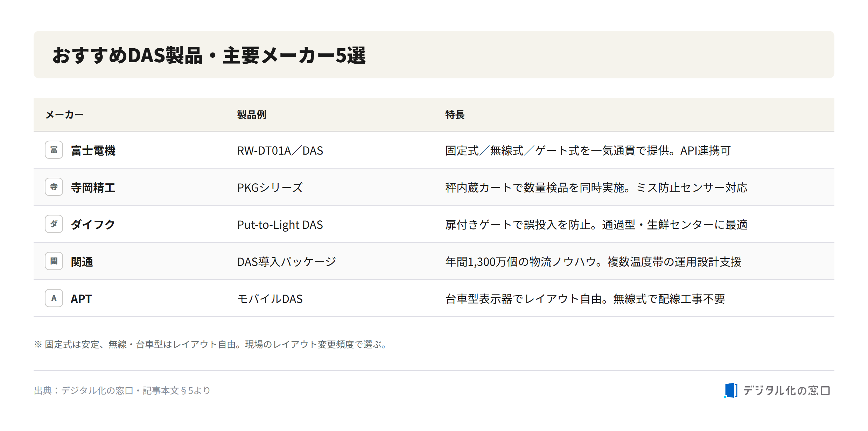868x431 pixels.
Task: Click the maker name APT
Action: pos(81,299)
